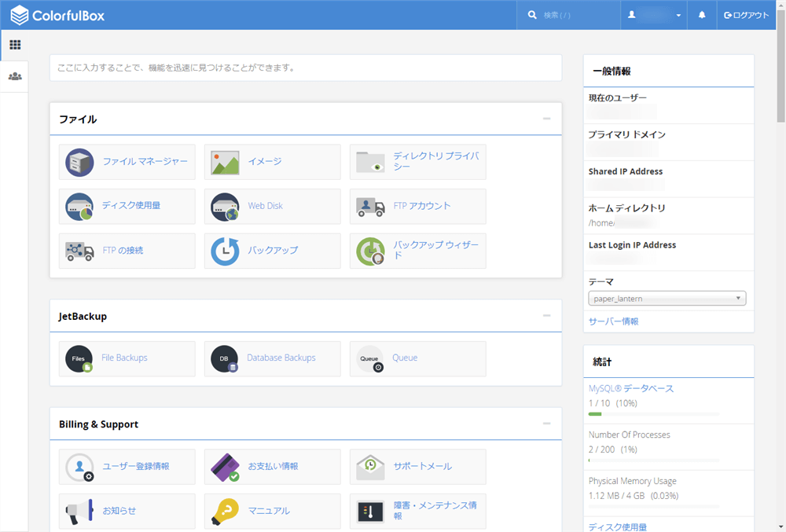Open the お知らせ announcements
The image size is (786, 532).
(x=124, y=511)
